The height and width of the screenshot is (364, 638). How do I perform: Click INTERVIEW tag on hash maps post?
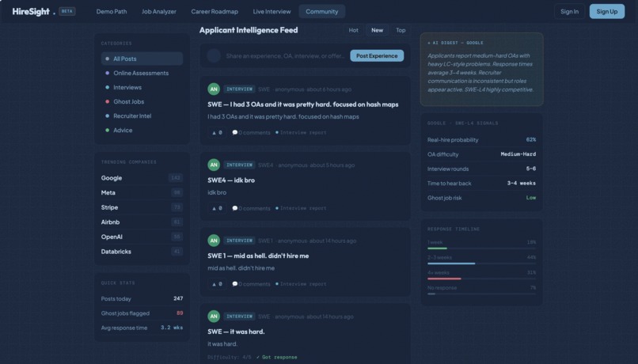click(x=239, y=89)
